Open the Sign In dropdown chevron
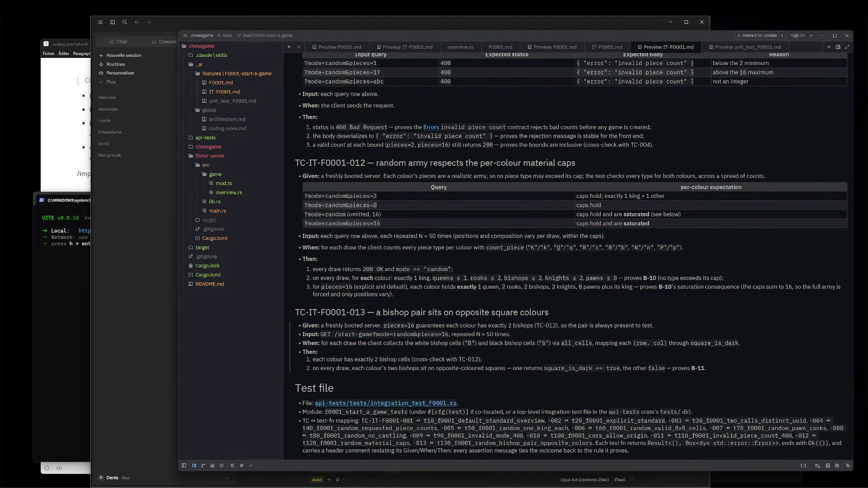Viewport: 868px width, 488px height. point(811,35)
